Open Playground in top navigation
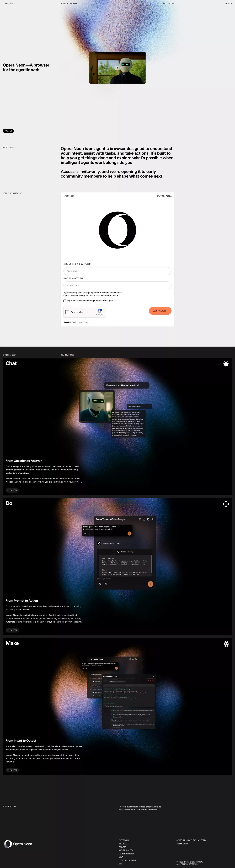 click(169, 4)
